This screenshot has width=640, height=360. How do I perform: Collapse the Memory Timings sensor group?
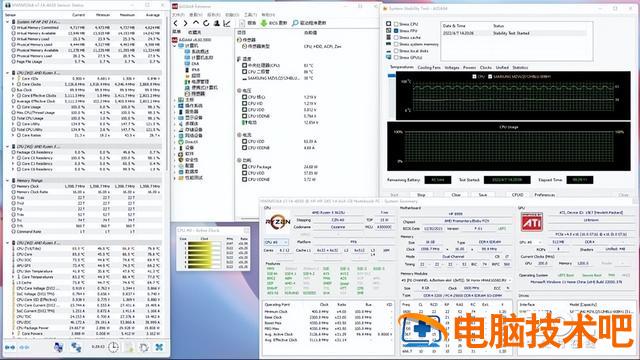coord(8,180)
